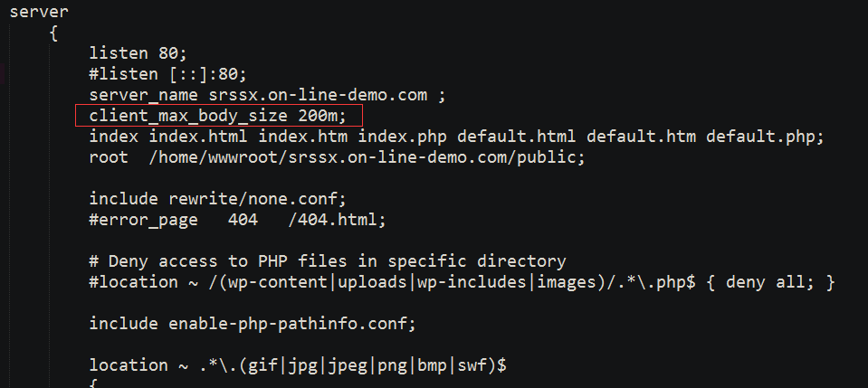The width and height of the screenshot is (868, 388).
Task: Click the gif|jpg|jpeg location regex line
Action: (298, 365)
